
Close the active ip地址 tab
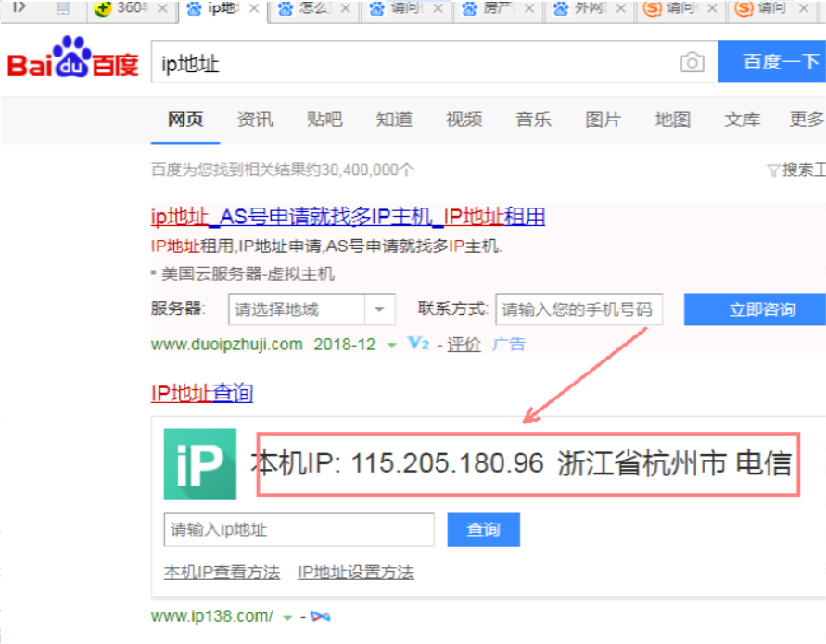[254, 8]
